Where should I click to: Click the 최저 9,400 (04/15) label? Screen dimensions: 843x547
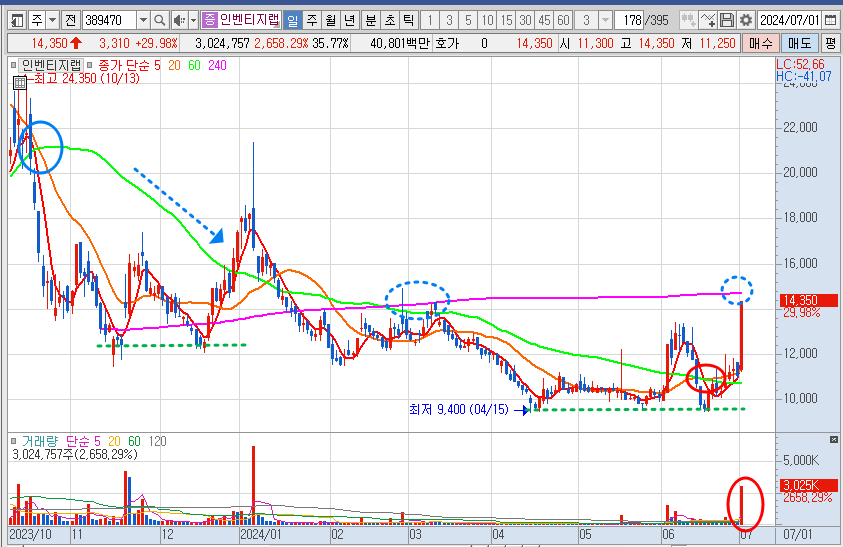[459, 409]
